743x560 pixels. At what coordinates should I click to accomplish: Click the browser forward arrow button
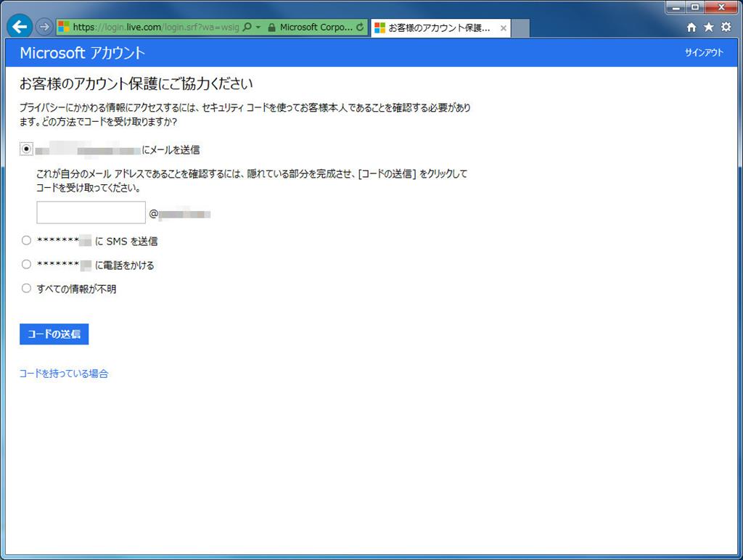point(44,27)
